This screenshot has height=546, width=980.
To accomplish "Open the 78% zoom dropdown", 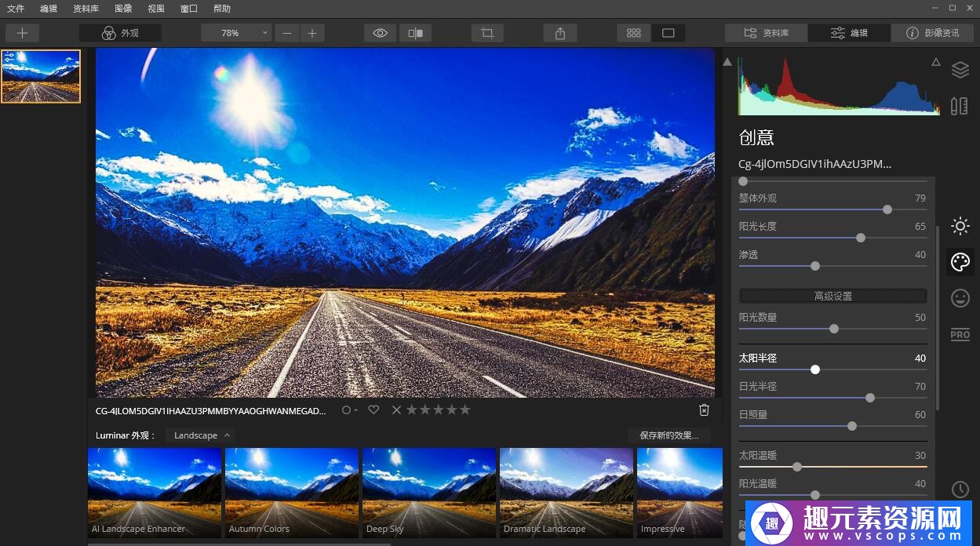I will point(236,33).
